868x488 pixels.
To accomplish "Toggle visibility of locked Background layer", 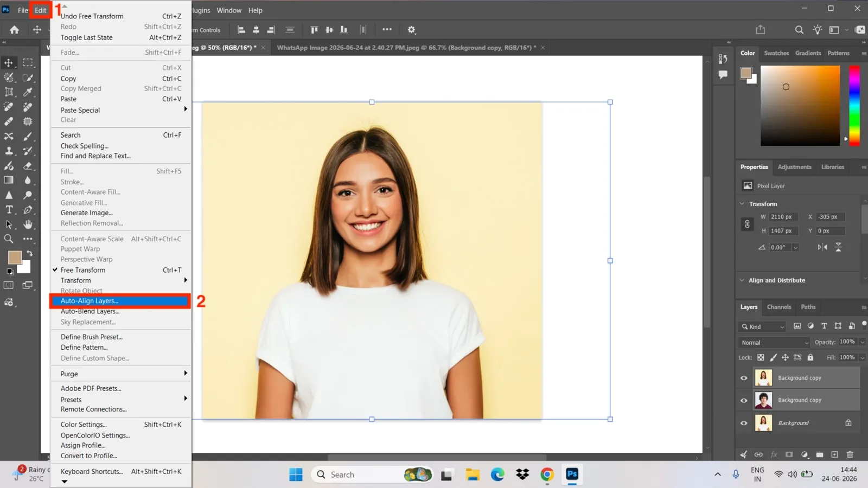I will 744,423.
